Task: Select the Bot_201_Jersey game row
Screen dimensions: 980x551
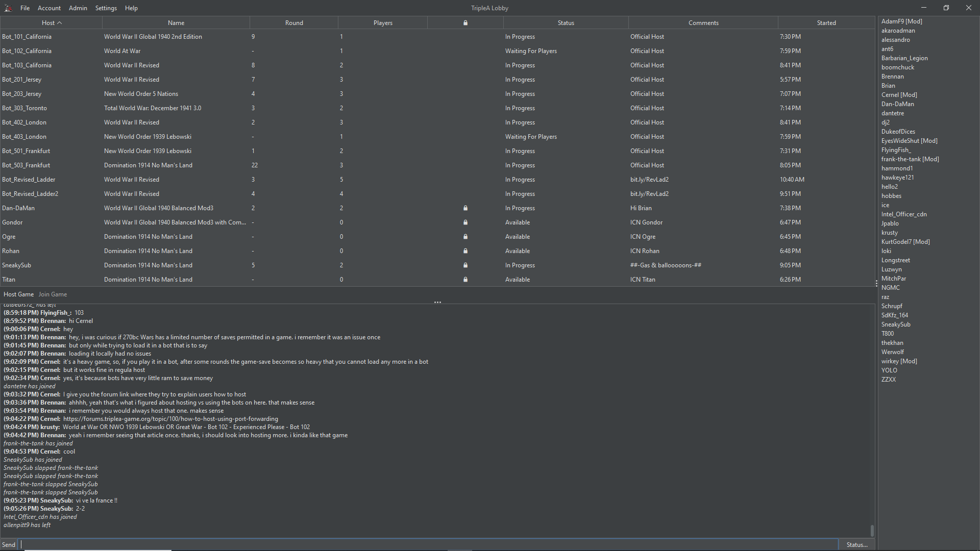Action: [x=437, y=80]
